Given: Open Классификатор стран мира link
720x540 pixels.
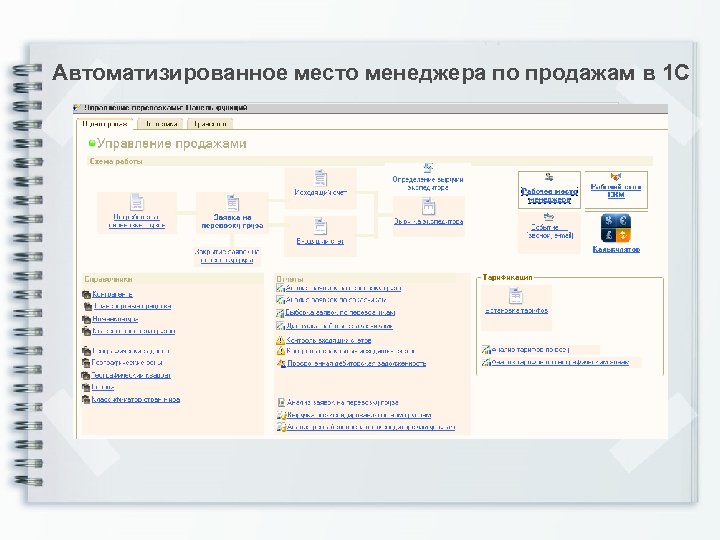Looking at the screenshot, I should coord(135,399).
